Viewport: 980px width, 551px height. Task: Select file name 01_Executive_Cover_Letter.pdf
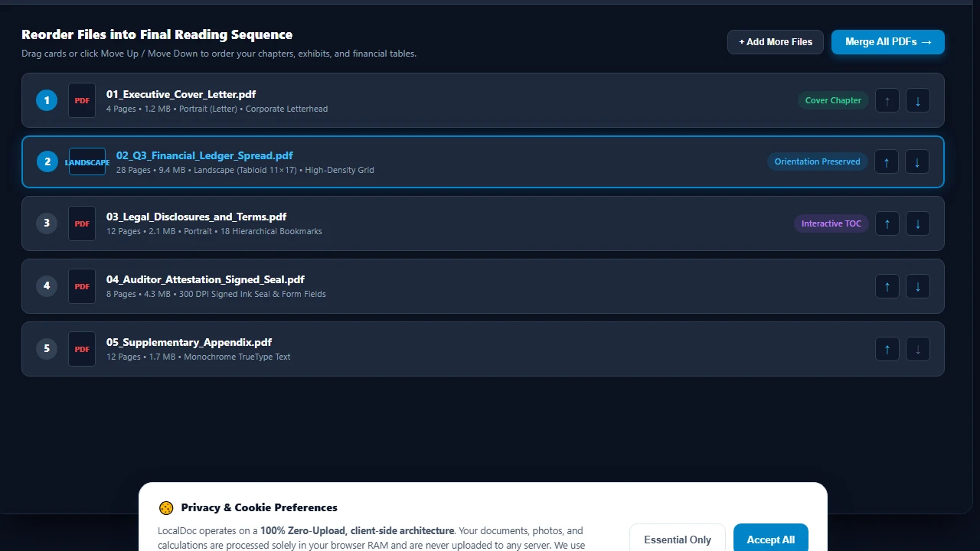(181, 94)
